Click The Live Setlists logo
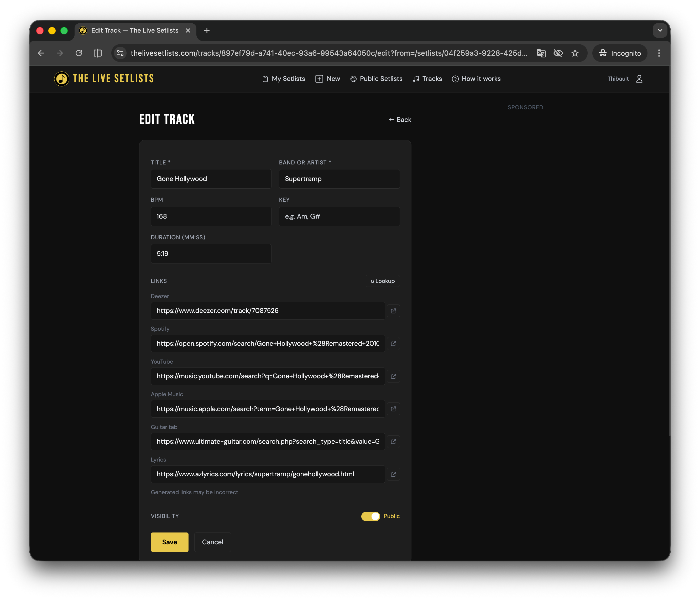 (x=103, y=79)
